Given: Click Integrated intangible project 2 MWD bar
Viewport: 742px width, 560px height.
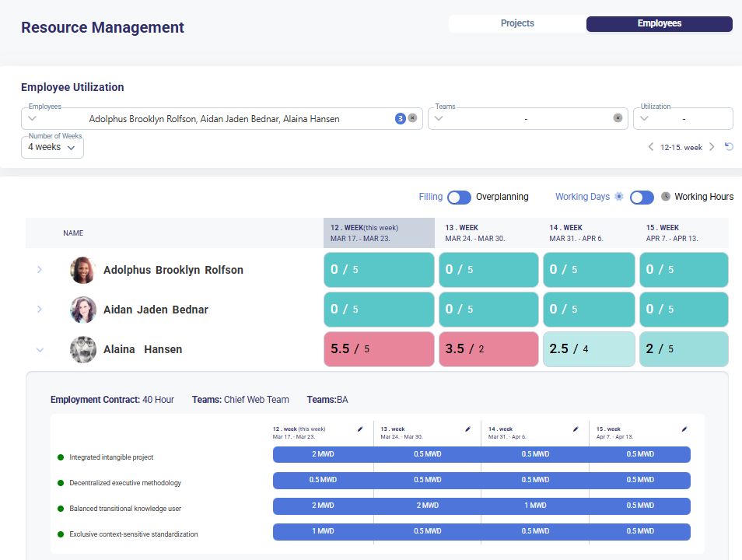Looking at the screenshot, I should pos(323,454).
